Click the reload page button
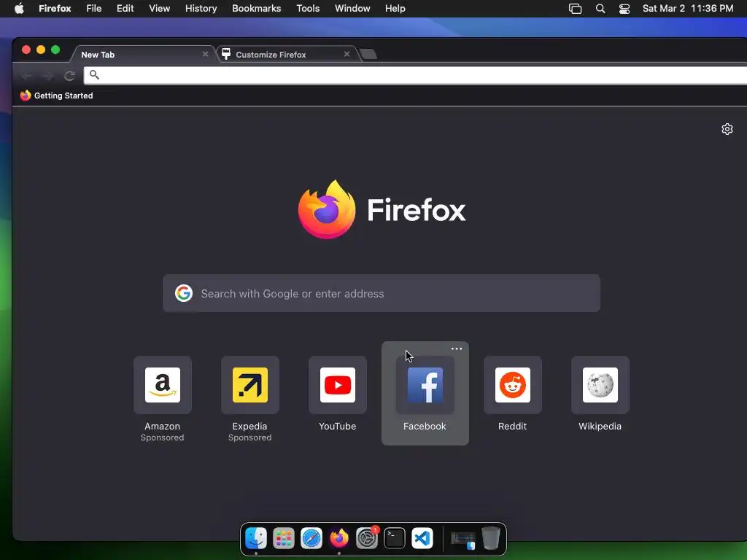 pyautogui.click(x=69, y=75)
